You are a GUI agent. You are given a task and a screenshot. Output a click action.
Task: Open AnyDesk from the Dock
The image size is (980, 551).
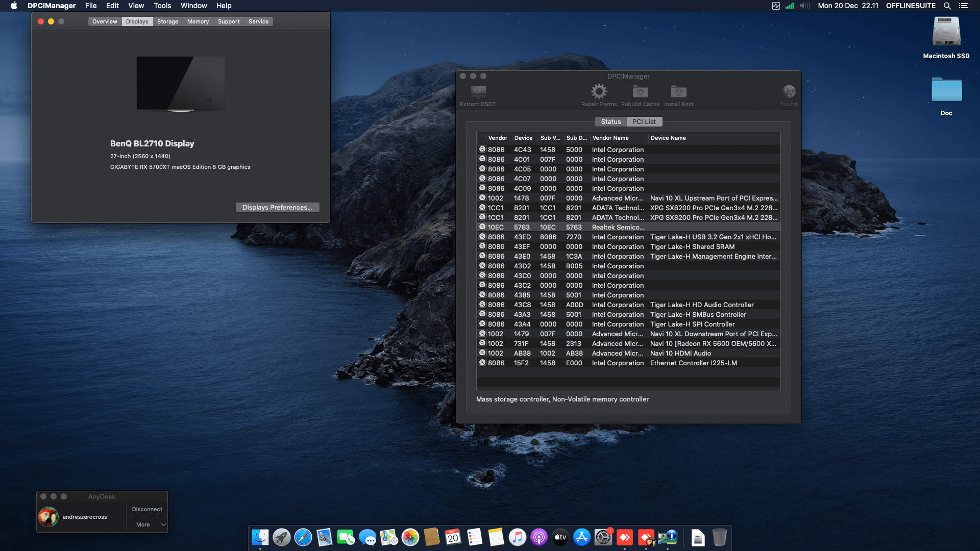(x=625, y=537)
